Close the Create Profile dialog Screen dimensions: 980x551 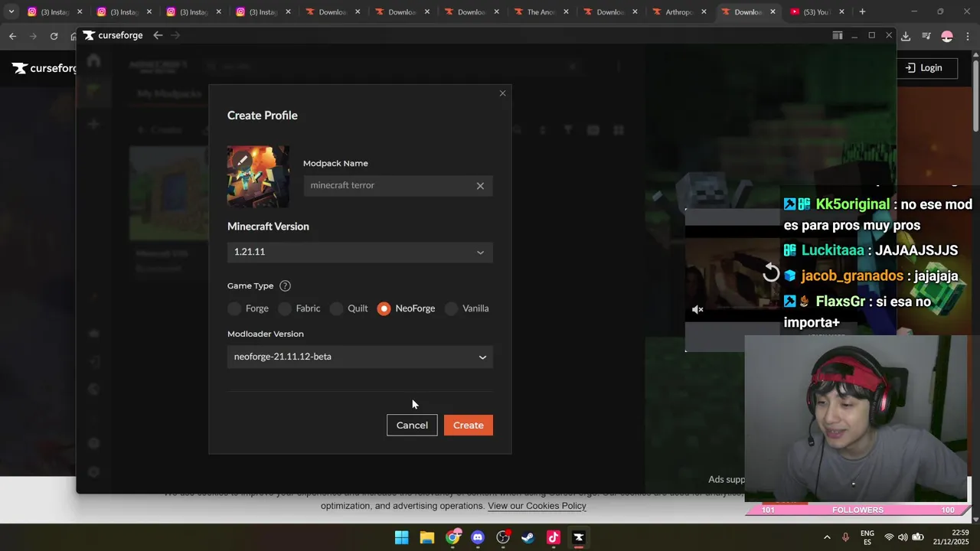(x=502, y=93)
